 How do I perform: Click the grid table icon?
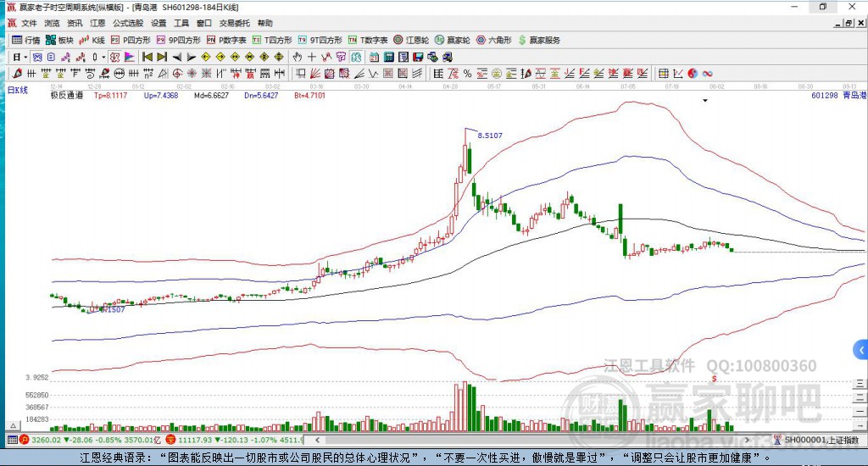pyautogui.click(x=663, y=74)
